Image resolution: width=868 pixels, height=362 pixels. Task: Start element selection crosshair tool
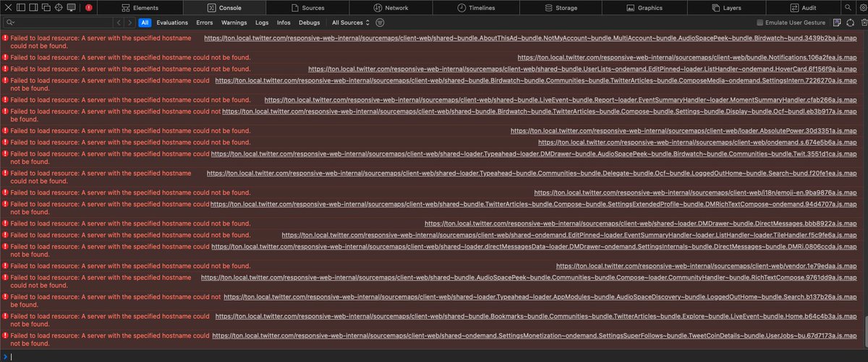pos(58,8)
